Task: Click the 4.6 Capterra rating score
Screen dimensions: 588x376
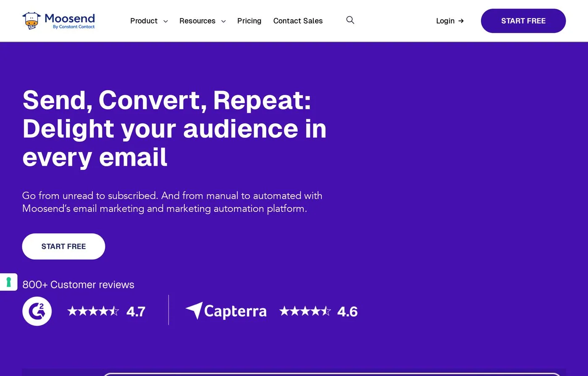Action: (x=347, y=311)
